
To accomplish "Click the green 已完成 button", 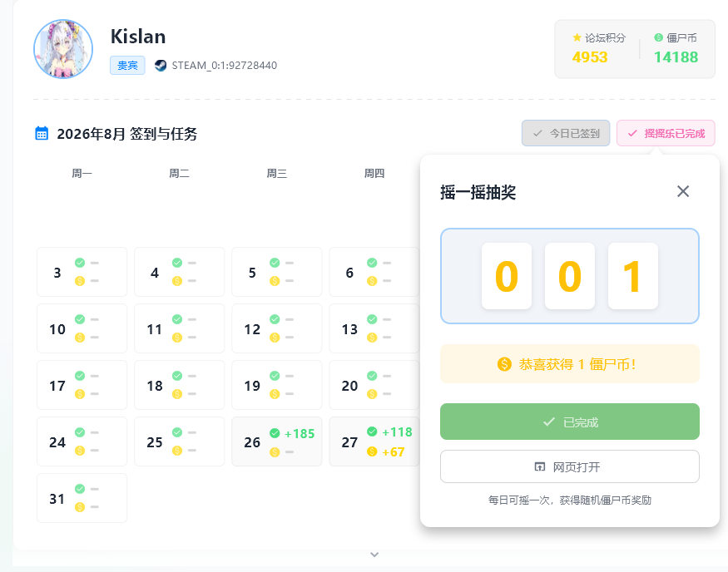I will 570,422.
